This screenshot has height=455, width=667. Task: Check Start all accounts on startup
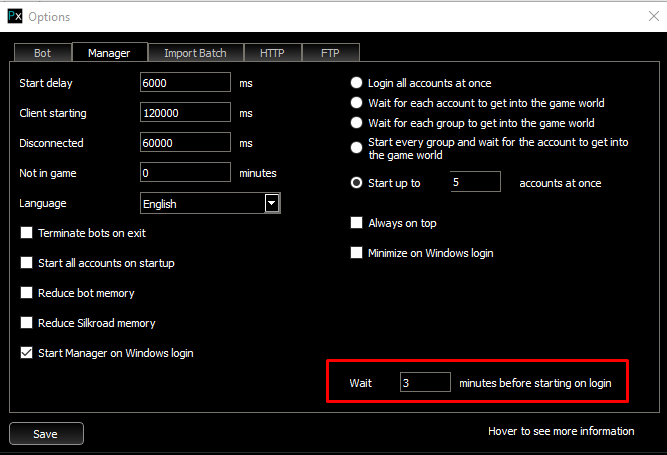(26, 263)
